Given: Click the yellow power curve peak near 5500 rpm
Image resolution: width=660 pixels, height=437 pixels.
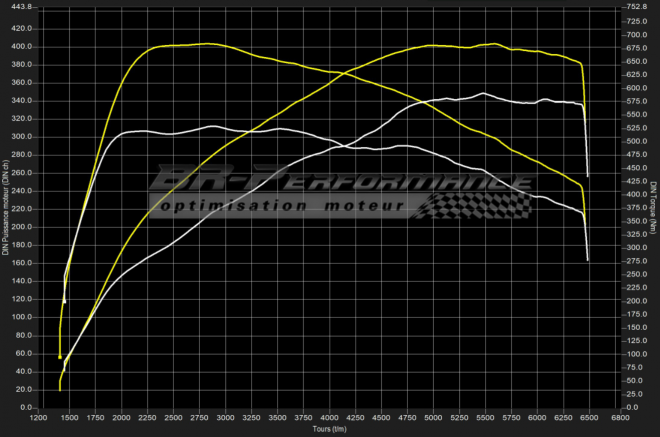Looking at the screenshot, I should tap(494, 43).
